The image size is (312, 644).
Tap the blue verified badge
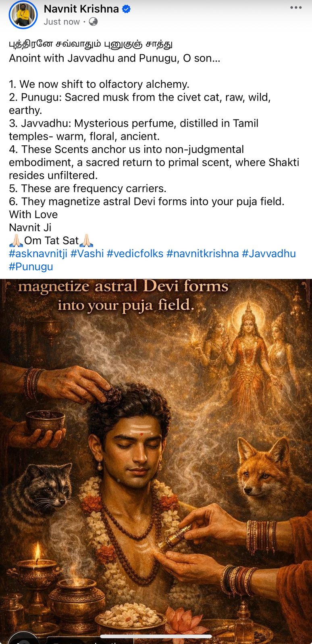pyautogui.click(x=127, y=9)
